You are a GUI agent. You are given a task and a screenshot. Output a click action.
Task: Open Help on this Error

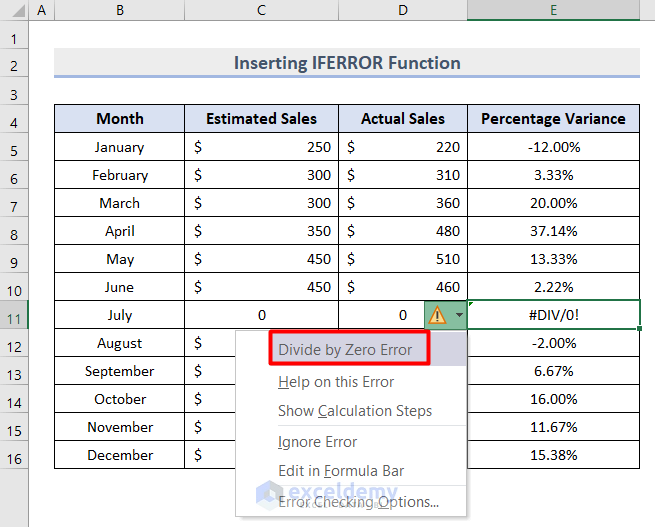click(336, 382)
